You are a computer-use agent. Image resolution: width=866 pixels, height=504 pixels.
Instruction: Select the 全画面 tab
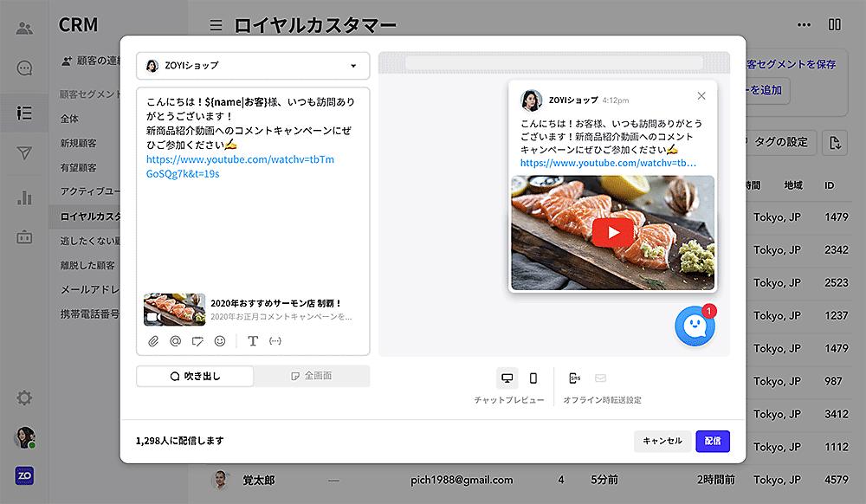312,376
